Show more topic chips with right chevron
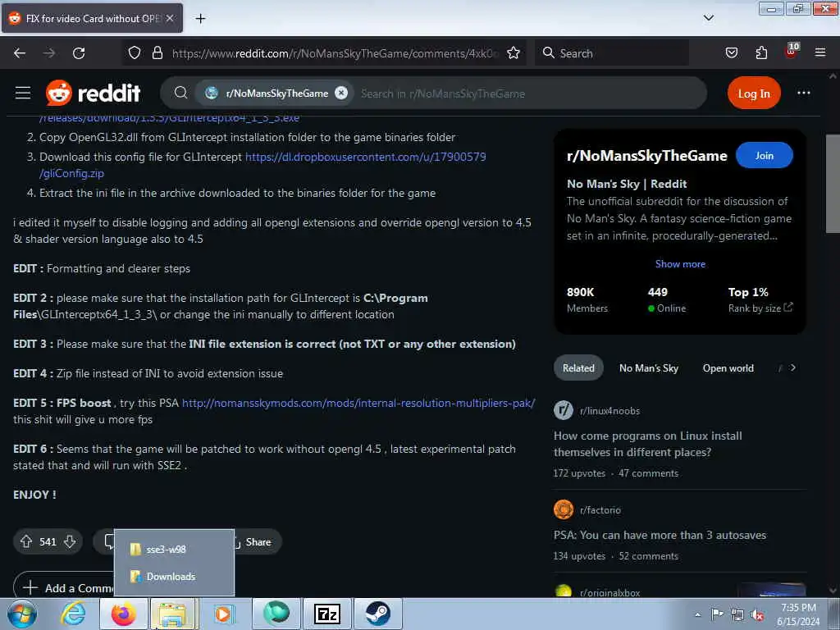840x630 pixels. (x=793, y=368)
